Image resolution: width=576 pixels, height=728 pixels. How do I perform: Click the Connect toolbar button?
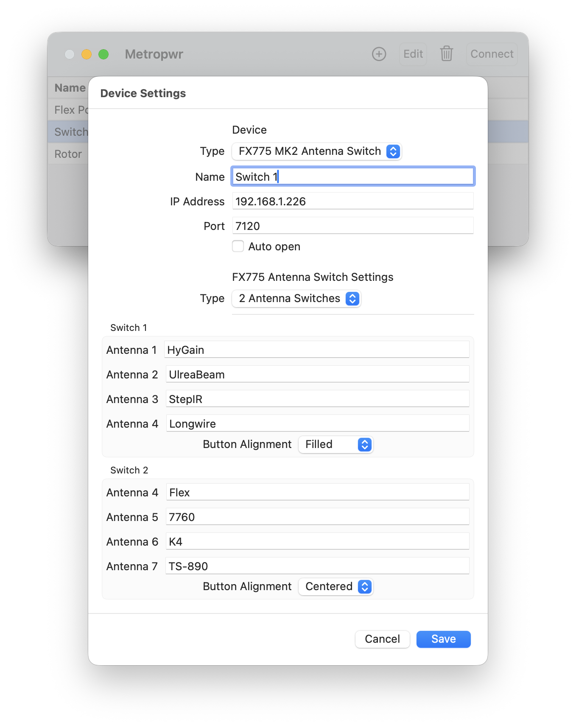coord(492,54)
